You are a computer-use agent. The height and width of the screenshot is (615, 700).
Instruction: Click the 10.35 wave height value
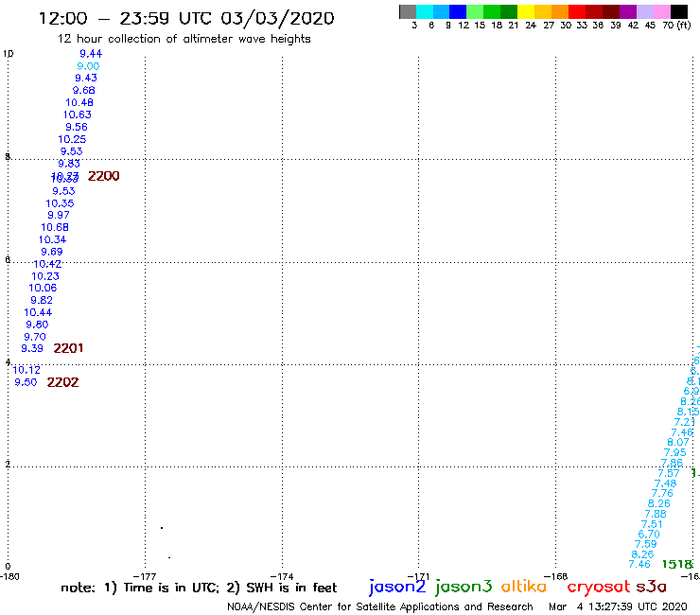[60, 203]
